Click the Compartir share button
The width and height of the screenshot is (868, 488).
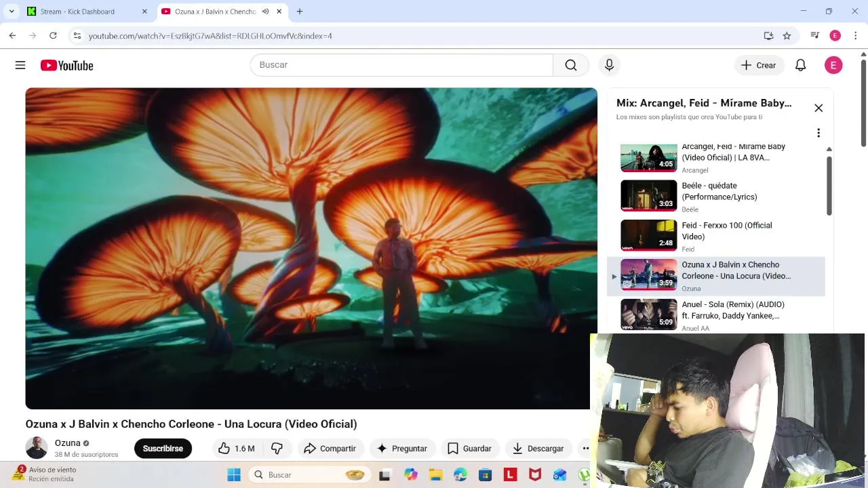click(330, 449)
